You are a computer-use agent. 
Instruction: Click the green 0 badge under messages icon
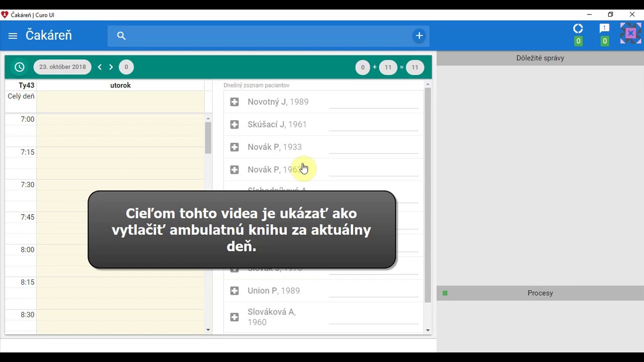coord(605,41)
